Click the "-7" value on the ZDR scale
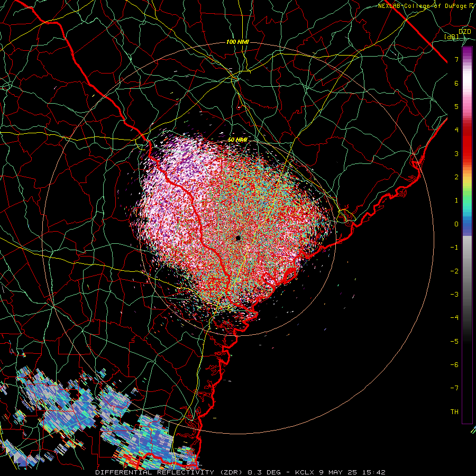Image resolution: width=476 pixels, height=476 pixels. (x=454, y=388)
